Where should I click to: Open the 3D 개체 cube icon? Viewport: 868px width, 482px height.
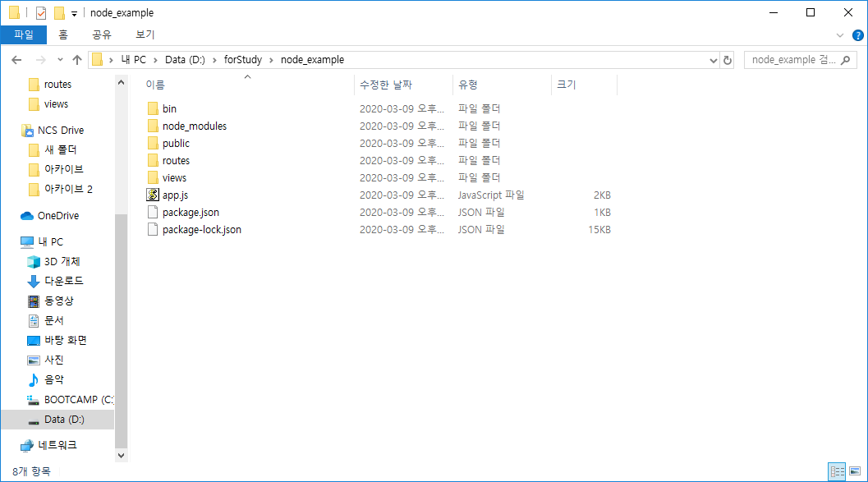(34, 262)
